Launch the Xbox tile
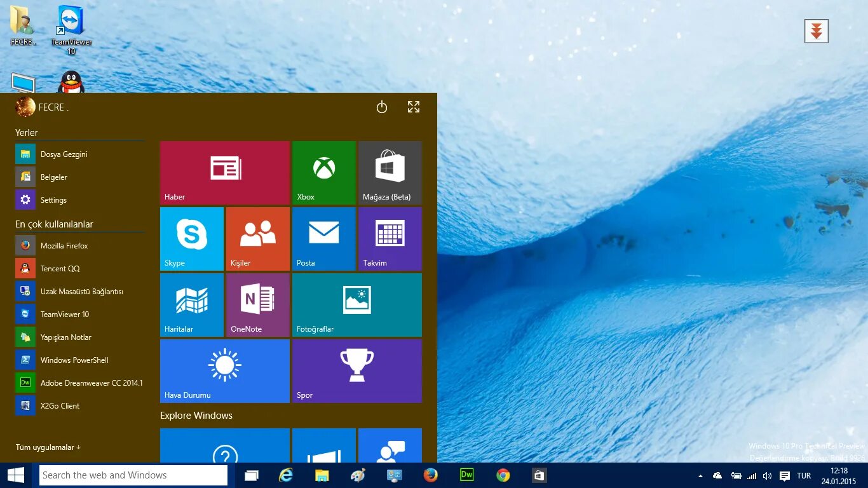 [x=324, y=173]
